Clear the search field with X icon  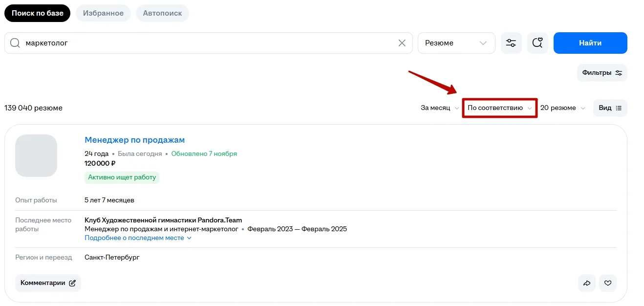pos(402,43)
